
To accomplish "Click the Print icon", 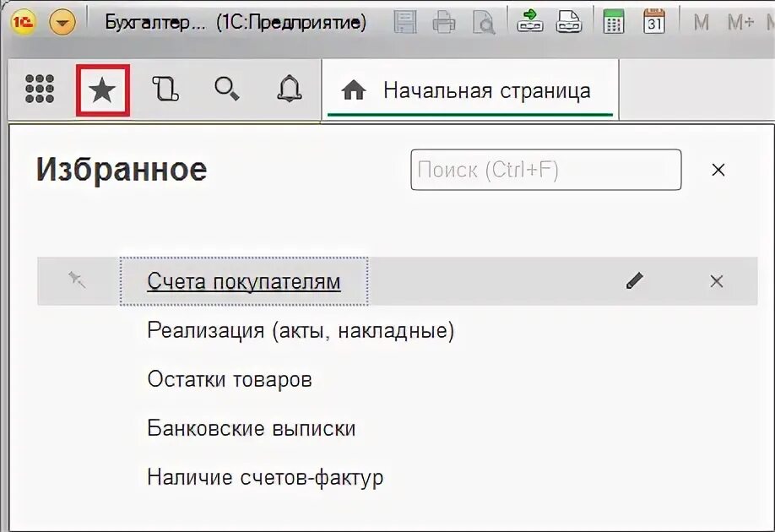I will tap(443, 23).
